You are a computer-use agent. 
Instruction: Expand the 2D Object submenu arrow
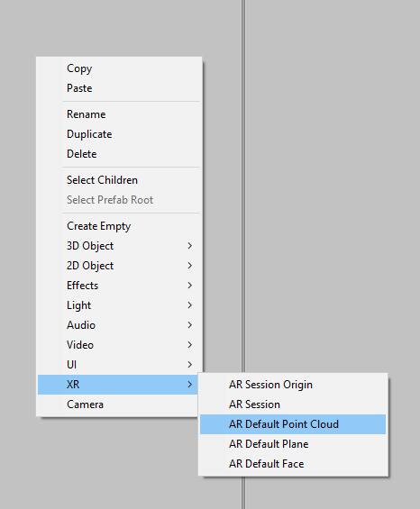pos(189,266)
